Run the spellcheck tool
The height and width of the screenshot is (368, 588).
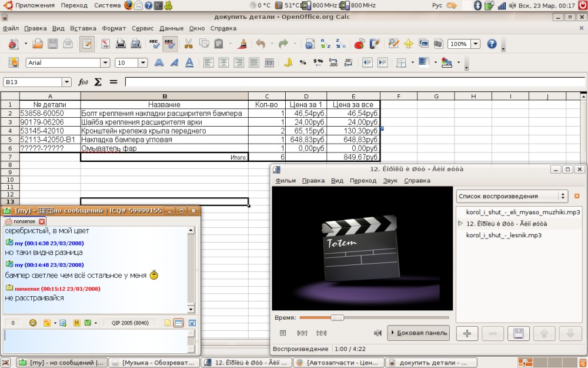(x=155, y=44)
